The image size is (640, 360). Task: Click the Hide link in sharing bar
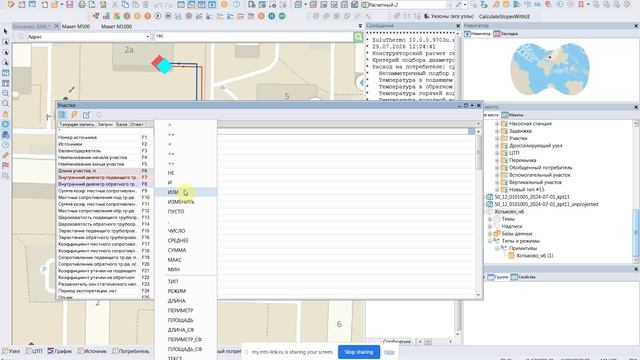point(389,352)
